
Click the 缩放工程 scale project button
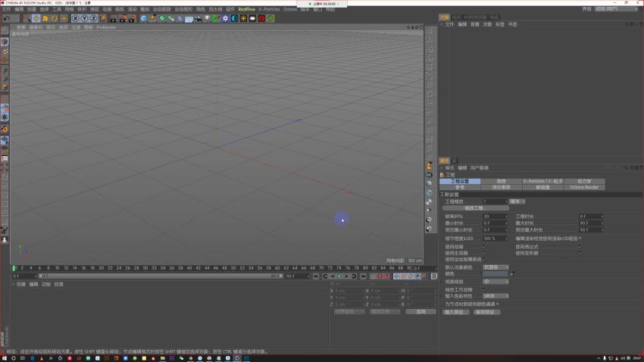[x=474, y=208]
